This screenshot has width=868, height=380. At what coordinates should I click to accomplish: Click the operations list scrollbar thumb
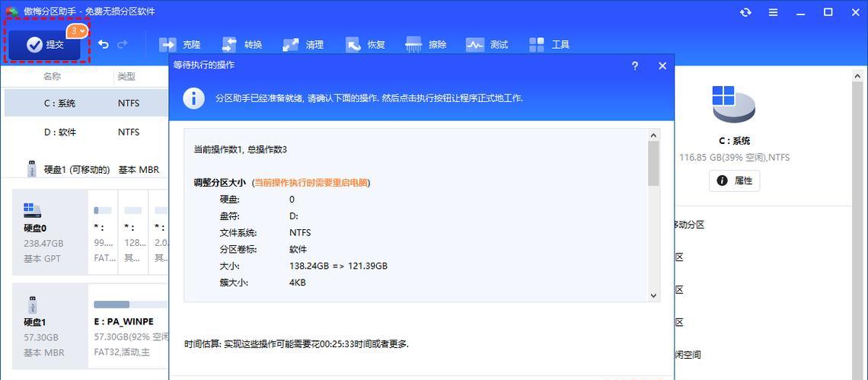(x=653, y=163)
